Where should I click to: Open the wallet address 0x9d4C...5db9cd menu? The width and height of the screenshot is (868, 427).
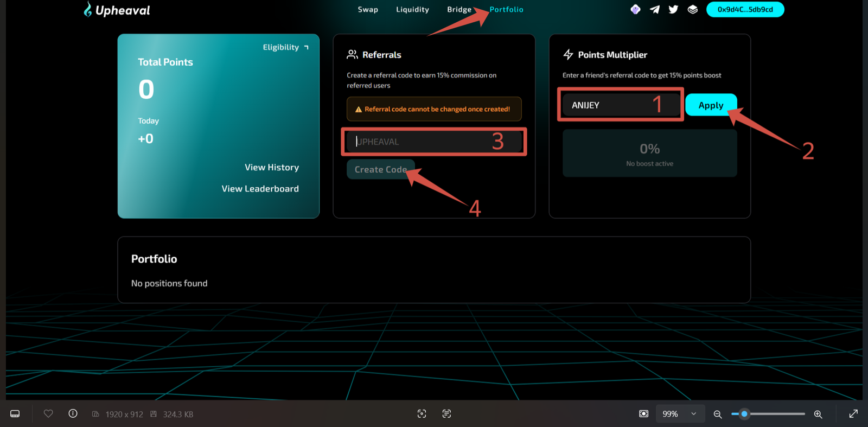pos(745,9)
